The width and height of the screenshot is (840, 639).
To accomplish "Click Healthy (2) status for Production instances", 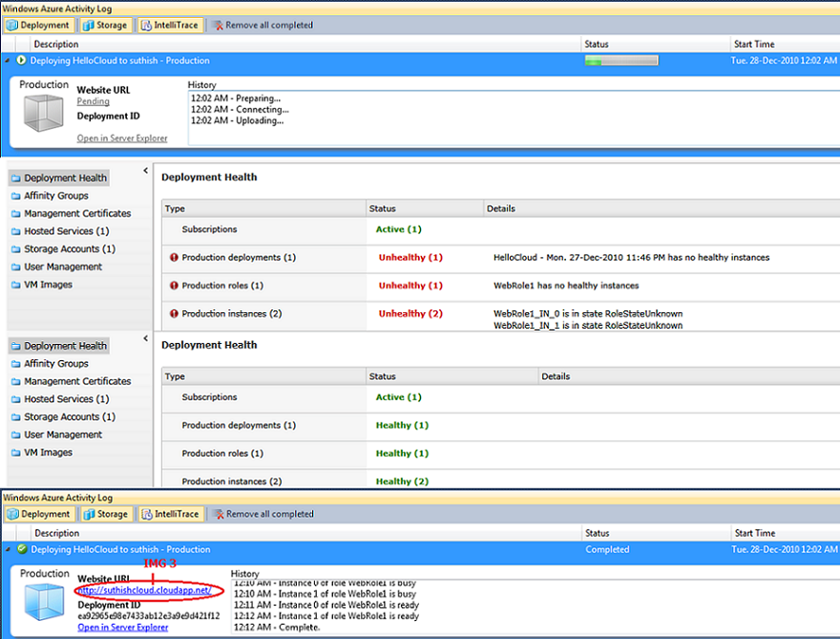I will tap(402, 480).
